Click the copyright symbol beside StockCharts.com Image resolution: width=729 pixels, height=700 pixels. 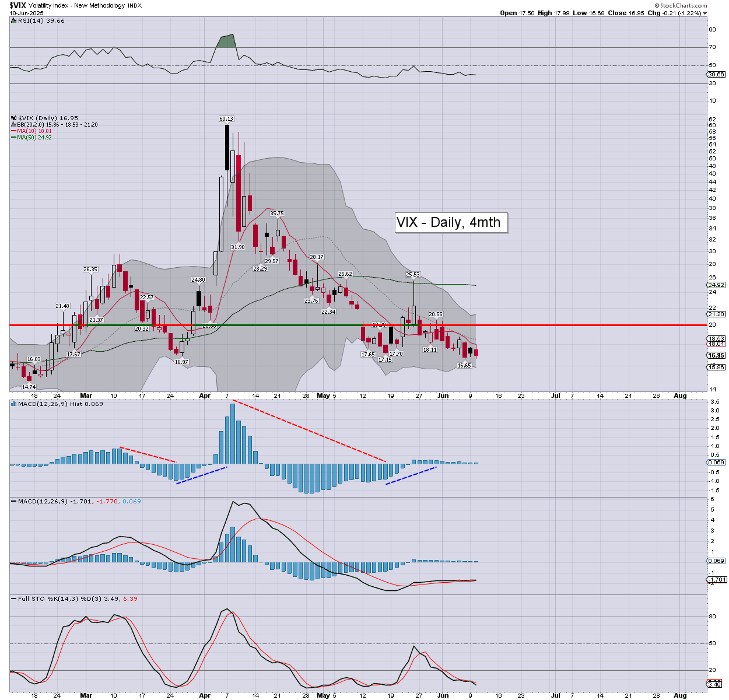pos(657,5)
